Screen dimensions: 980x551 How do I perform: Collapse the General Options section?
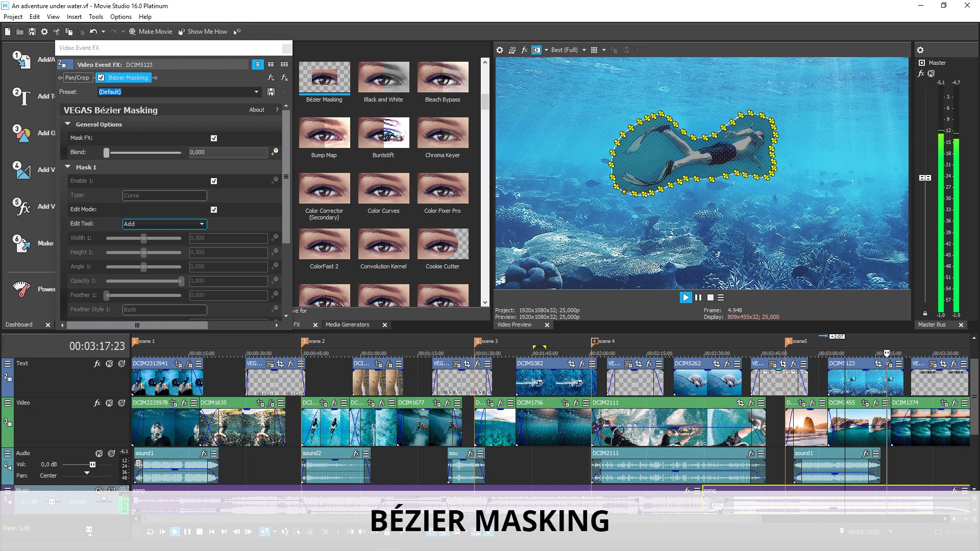pos(67,124)
